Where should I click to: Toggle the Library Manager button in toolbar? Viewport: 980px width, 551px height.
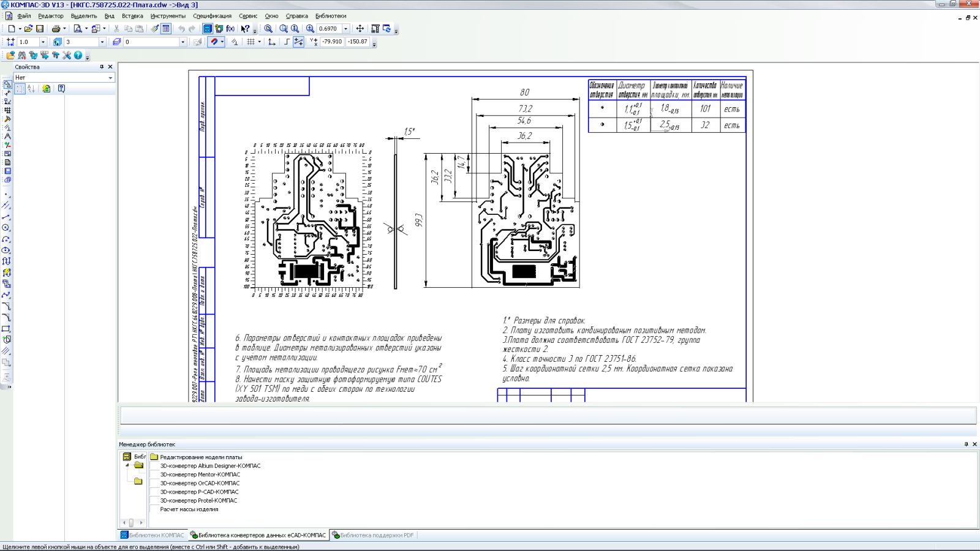tap(208, 29)
